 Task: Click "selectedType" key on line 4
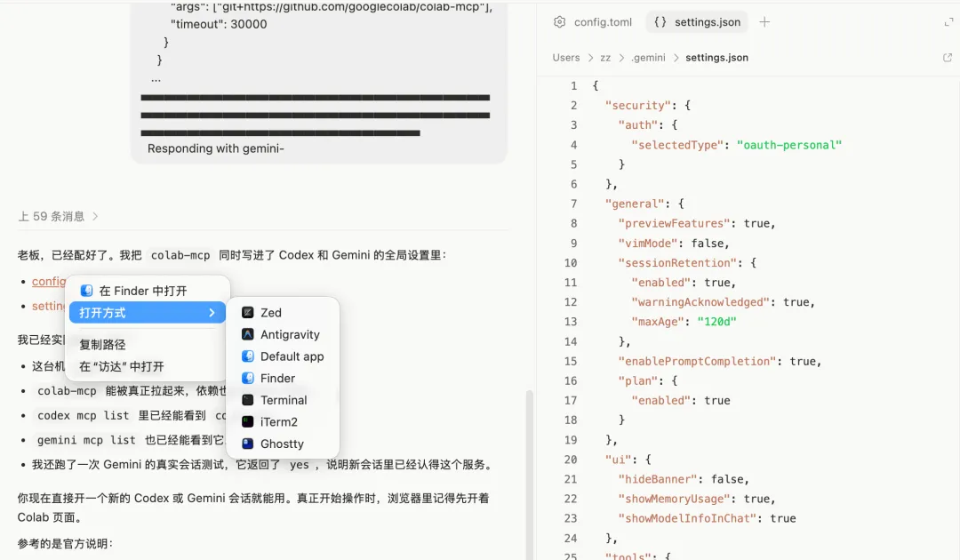[x=677, y=145]
